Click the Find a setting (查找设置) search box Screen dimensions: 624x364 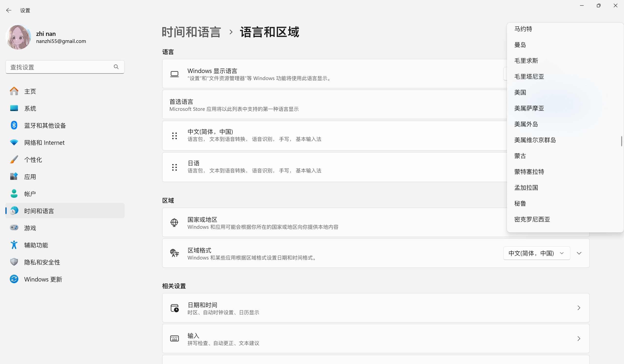point(59,67)
